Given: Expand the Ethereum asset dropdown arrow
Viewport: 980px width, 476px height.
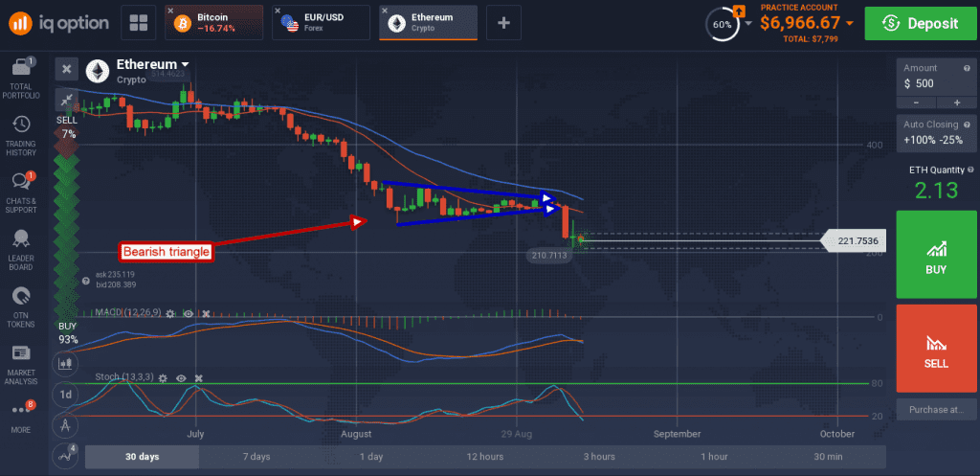Looking at the screenshot, I should [186, 64].
